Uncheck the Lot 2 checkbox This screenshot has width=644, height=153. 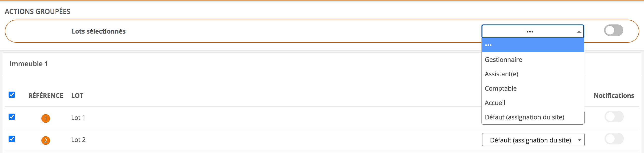[x=12, y=139]
